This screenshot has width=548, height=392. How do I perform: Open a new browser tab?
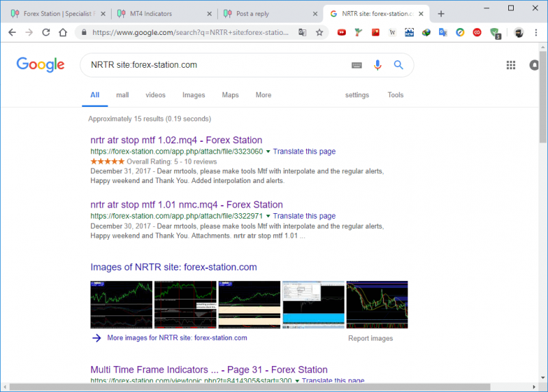(x=441, y=14)
